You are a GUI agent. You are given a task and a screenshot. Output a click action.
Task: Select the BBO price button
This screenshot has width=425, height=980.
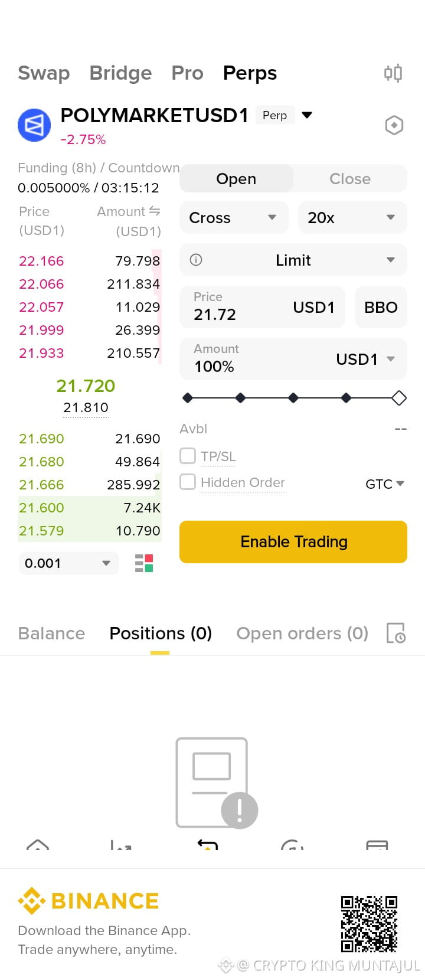click(381, 307)
